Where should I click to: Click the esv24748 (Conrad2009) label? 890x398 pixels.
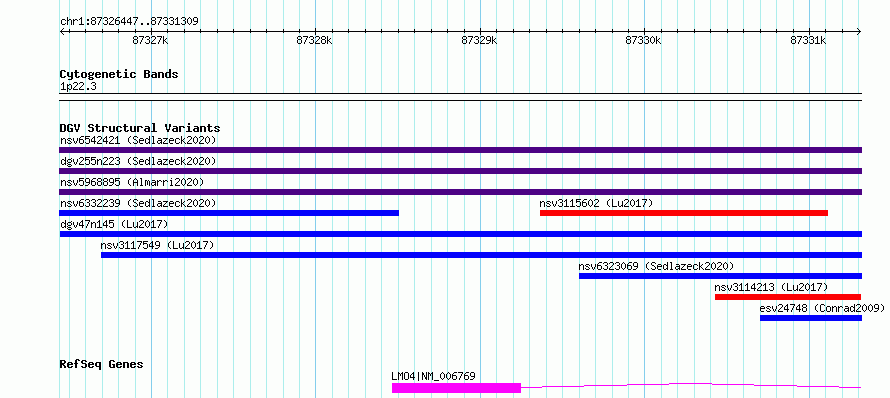point(822,308)
